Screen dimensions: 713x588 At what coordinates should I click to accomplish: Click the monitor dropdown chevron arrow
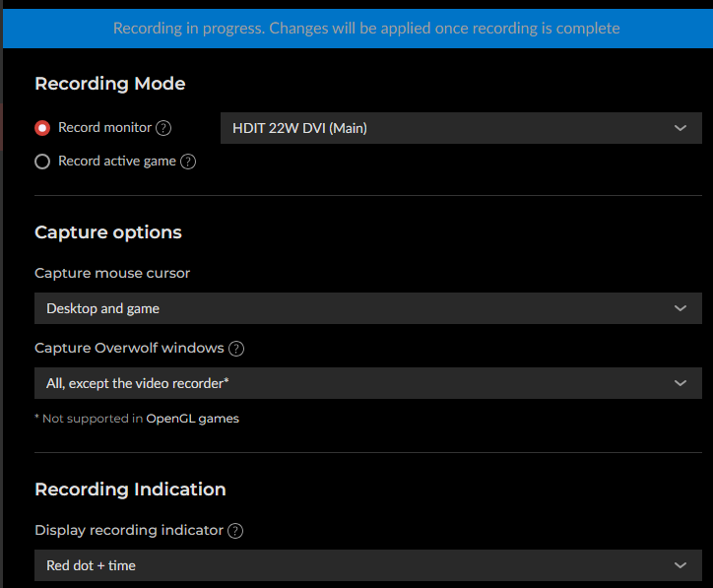point(681,128)
